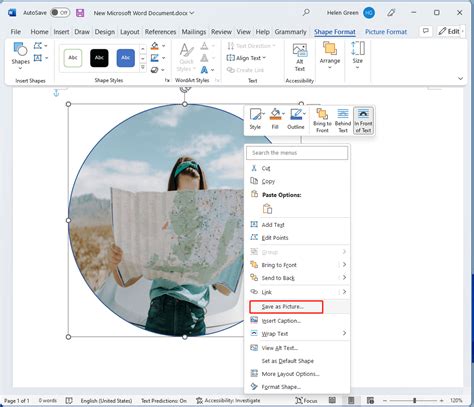Open the title bar search magnifier

(x=306, y=13)
